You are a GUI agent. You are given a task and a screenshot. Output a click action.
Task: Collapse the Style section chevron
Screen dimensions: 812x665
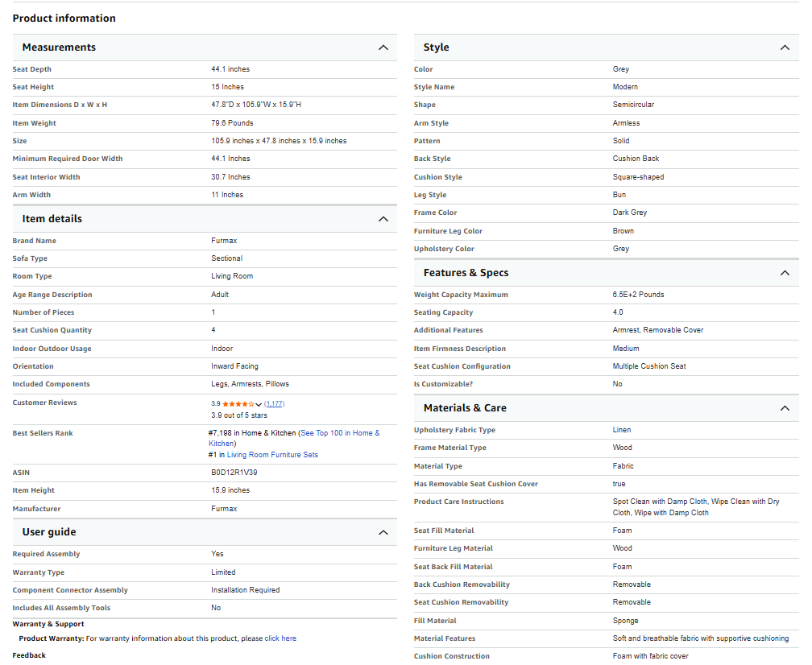(x=785, y=47)
